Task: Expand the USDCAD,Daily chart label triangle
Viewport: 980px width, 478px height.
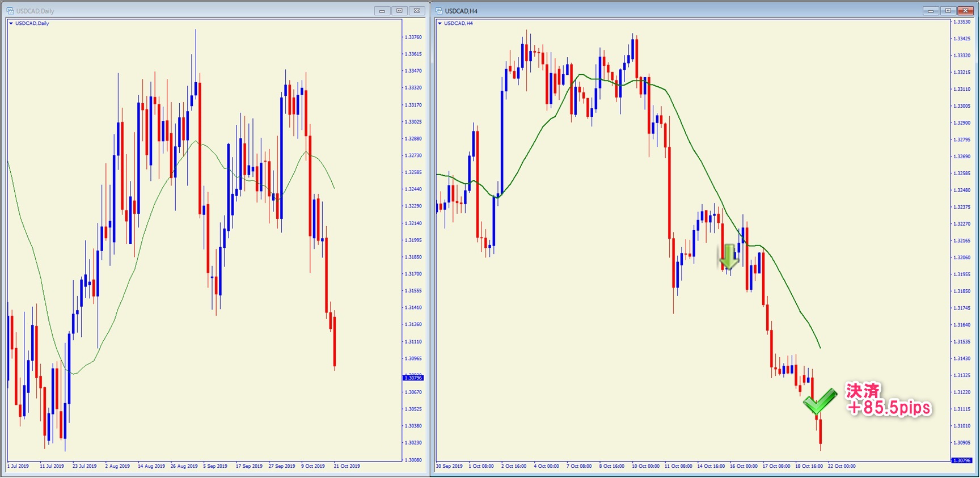Action: [x=11, y=23]
